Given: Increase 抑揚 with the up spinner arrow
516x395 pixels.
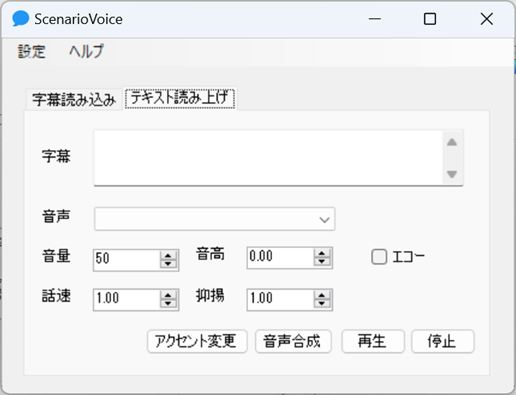Looking at the screenshot, I should (322, 295).
